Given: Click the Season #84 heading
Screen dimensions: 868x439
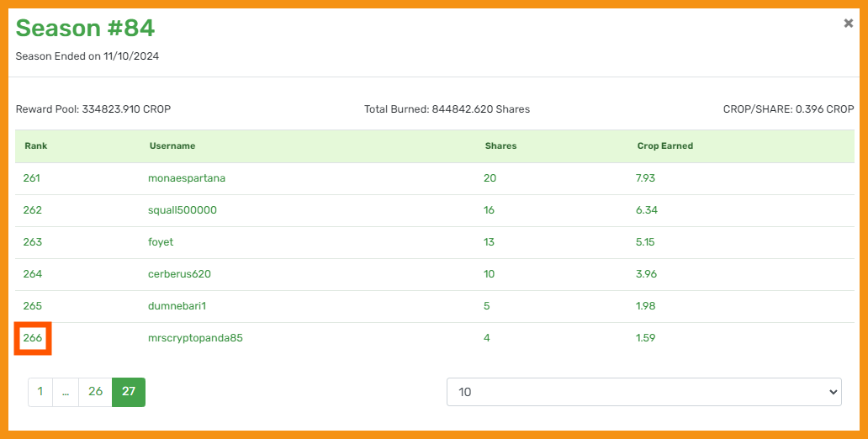Looking at the screenshot, I should [x=85, y=29].
